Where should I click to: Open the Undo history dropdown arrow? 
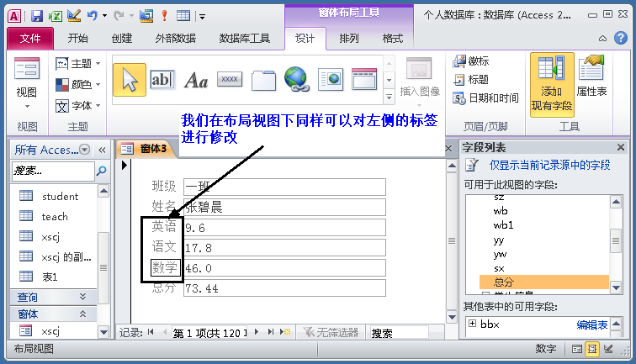pos(104,16)
